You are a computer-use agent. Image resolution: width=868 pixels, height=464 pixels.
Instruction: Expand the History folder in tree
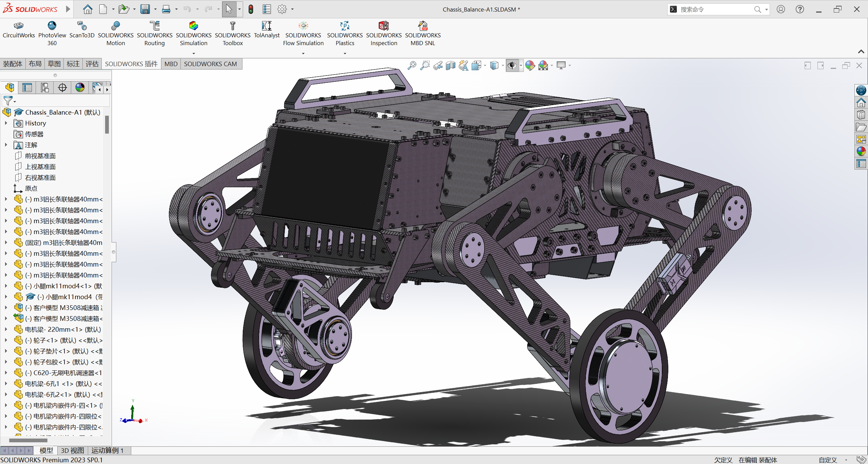pos(6,123)
